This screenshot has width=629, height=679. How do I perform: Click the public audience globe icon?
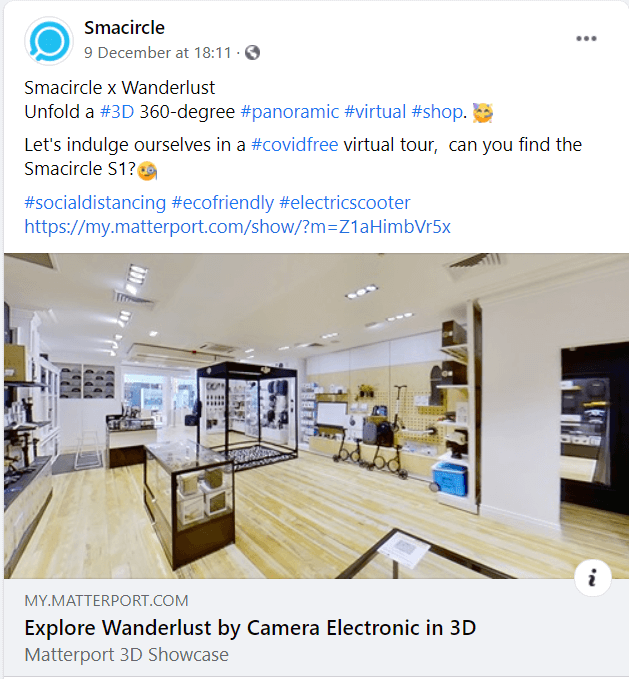pyautogui.click(x=252, y=53)
